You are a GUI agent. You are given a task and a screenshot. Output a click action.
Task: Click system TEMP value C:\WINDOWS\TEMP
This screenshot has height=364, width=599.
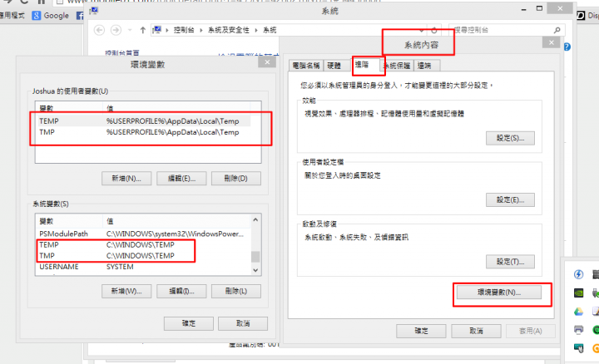pos(141,244)
